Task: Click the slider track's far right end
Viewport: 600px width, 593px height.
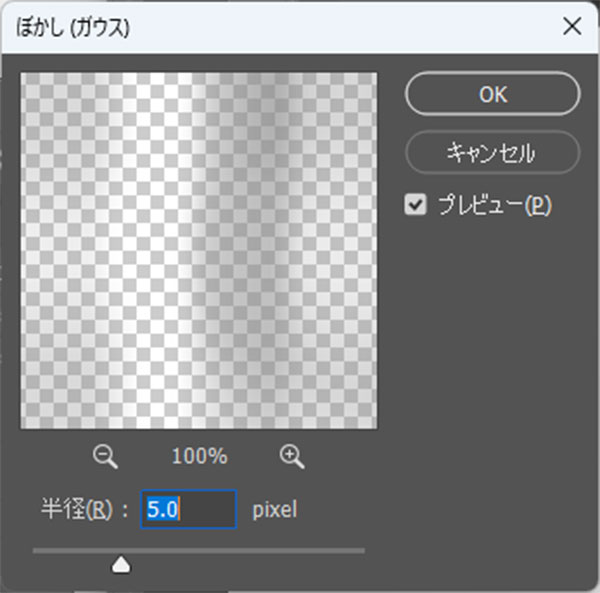Action: (x=362, y=551)
